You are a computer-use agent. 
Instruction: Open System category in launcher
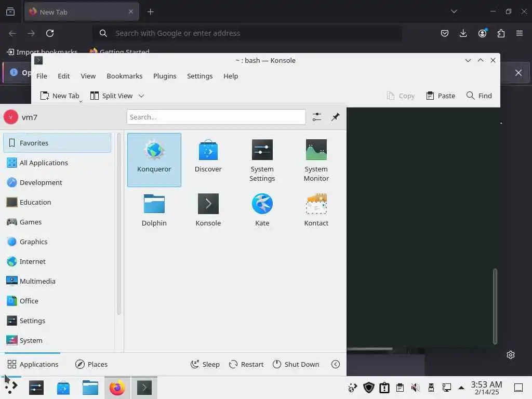click(x=57, y=340)
